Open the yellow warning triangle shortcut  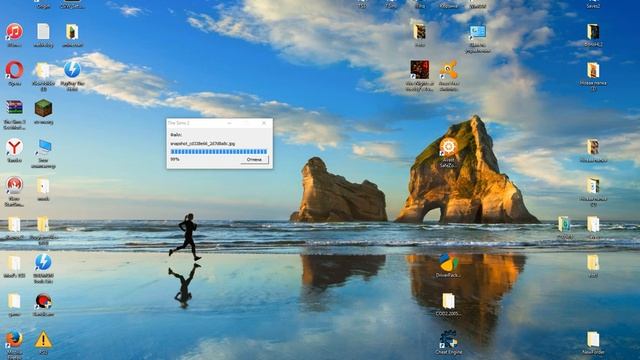[x=43, y=340]
